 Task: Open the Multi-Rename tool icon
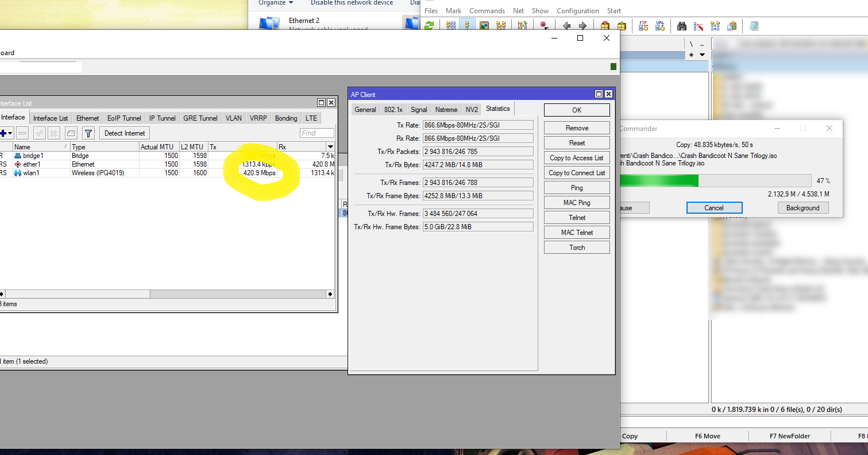point(699,26)
